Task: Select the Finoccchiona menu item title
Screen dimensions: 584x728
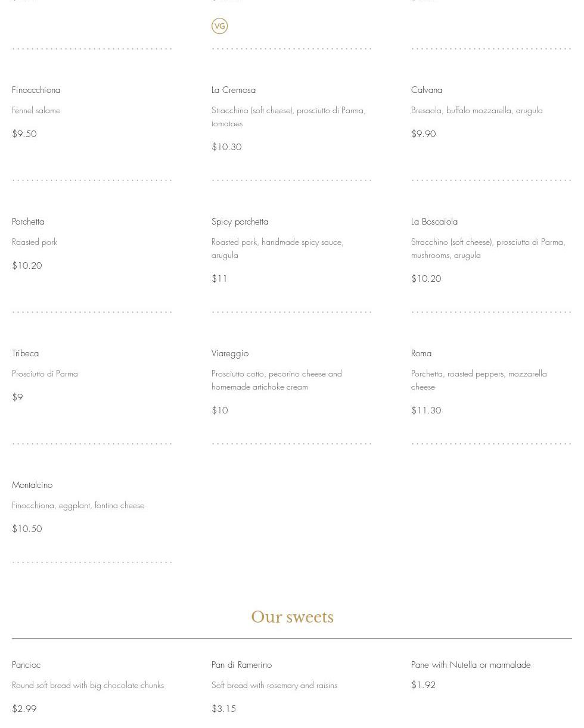Action: pos(36,90)
